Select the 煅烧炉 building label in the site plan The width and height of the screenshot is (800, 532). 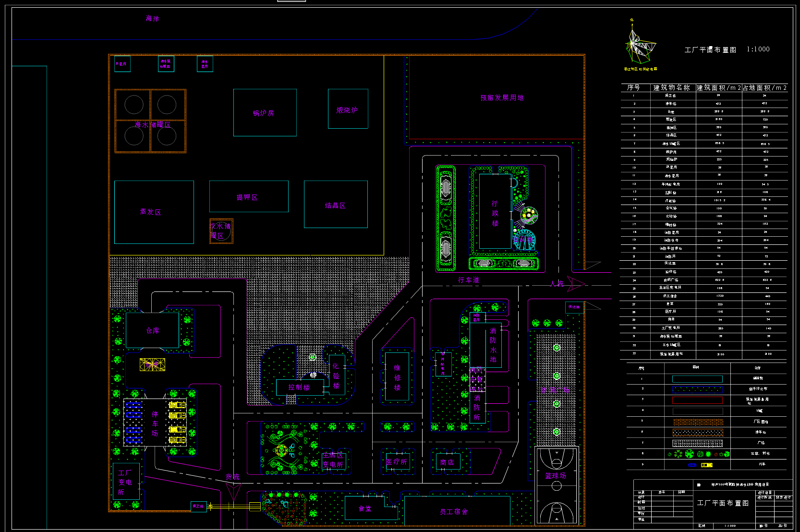347,110
